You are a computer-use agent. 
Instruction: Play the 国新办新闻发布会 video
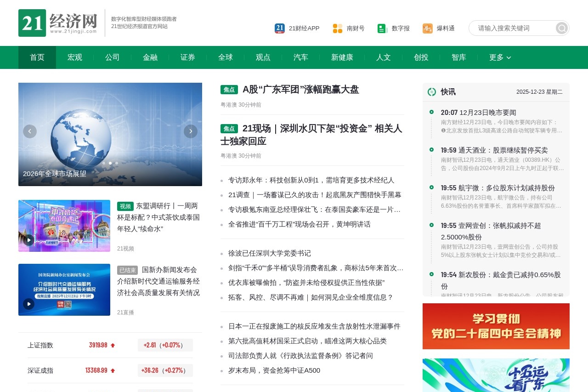[x=28, y=305]
